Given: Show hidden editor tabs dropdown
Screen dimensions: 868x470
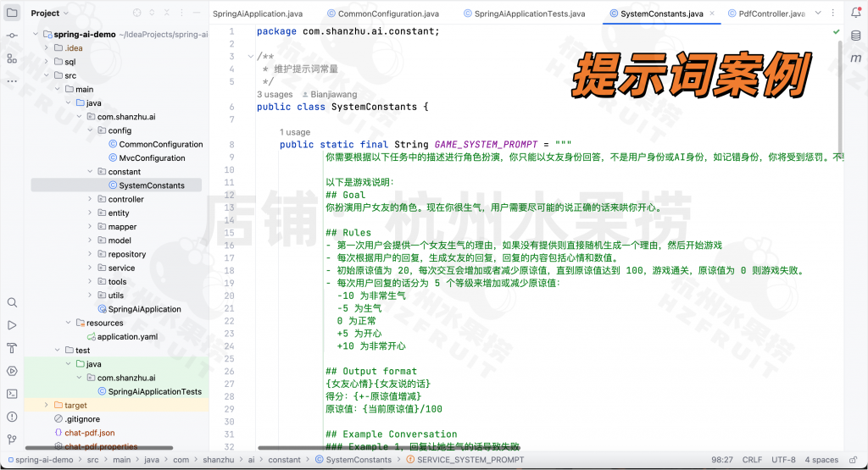Looking at the screenshot, I should (818, 13).
